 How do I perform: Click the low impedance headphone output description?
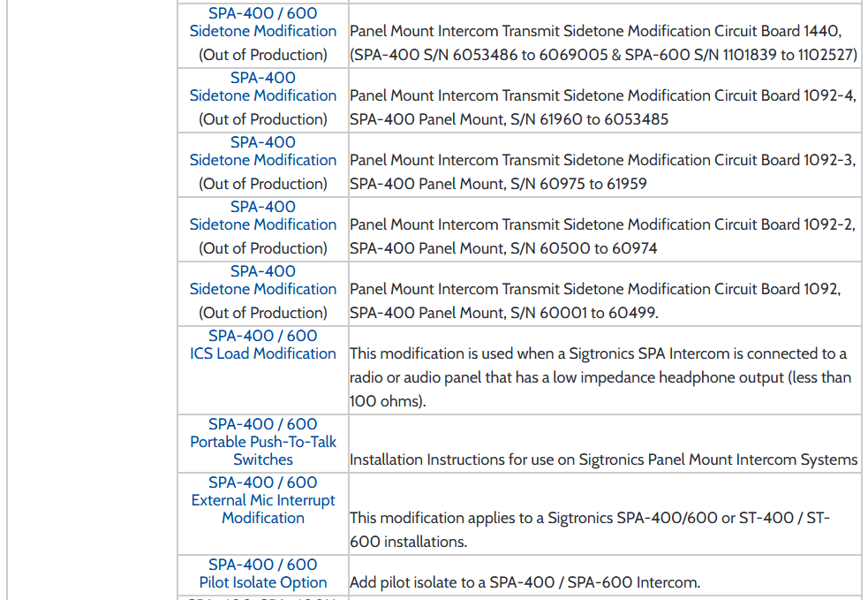[600, 377]
